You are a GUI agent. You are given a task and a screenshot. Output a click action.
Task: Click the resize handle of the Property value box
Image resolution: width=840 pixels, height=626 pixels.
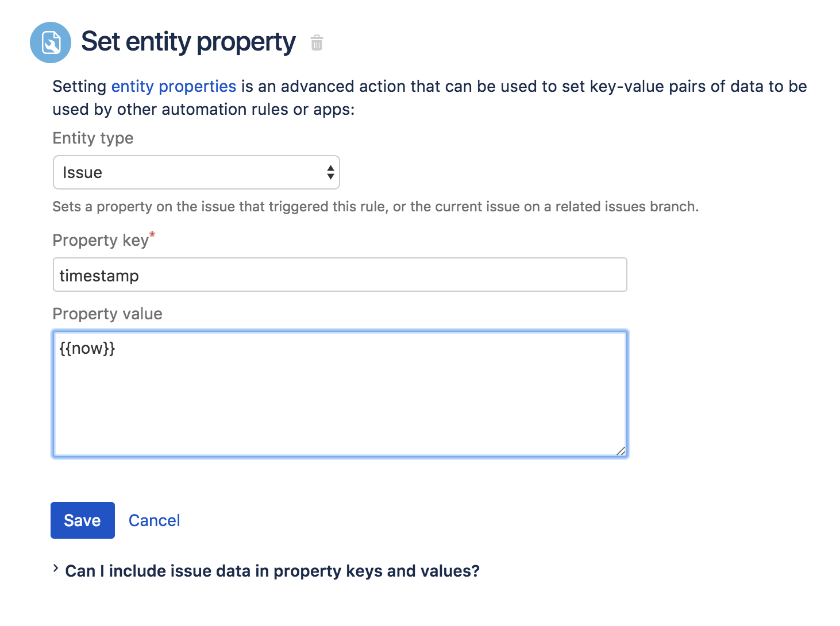[621, 451]
